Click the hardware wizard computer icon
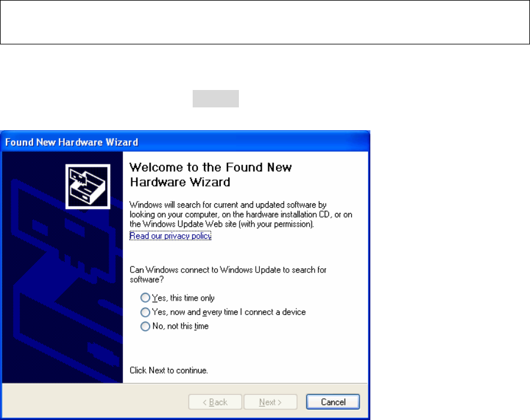This screenshot has height=420, width=530. [x=88, y=187]
